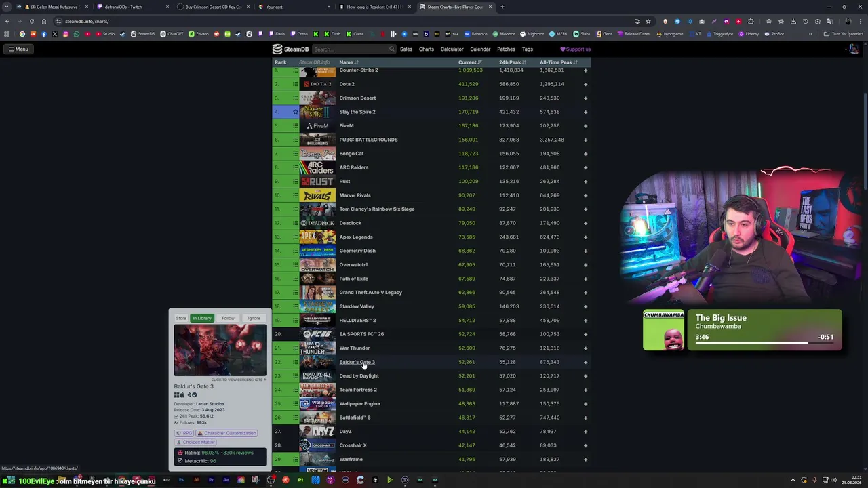This screenshot has height=488, width=868.
Task: Open the SteamDB Menu button
Action: 18,49
